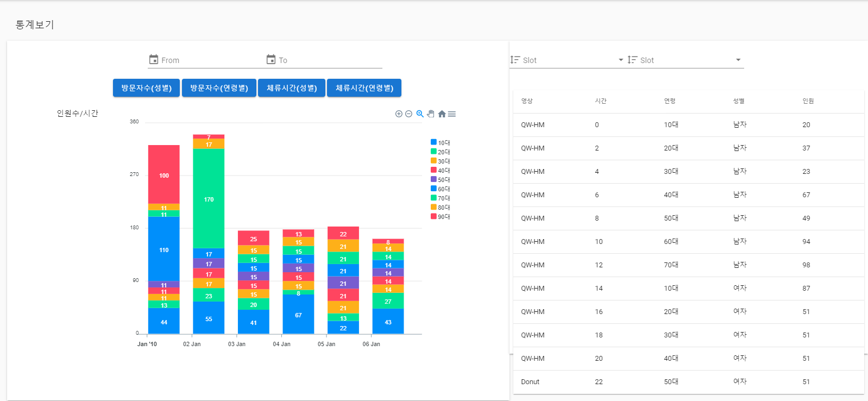Click the 인원 column header
The height and width of the screenshot is (401, 868).
(x=808, y=101)
